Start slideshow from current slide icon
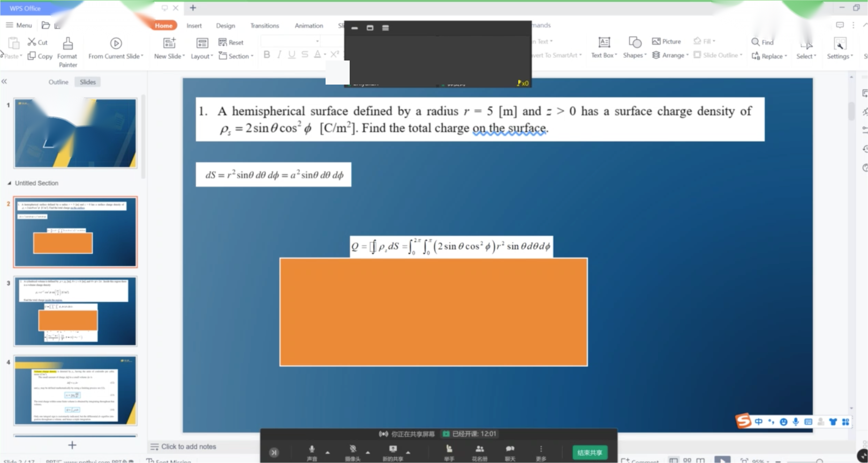 [x=116, y=43]
